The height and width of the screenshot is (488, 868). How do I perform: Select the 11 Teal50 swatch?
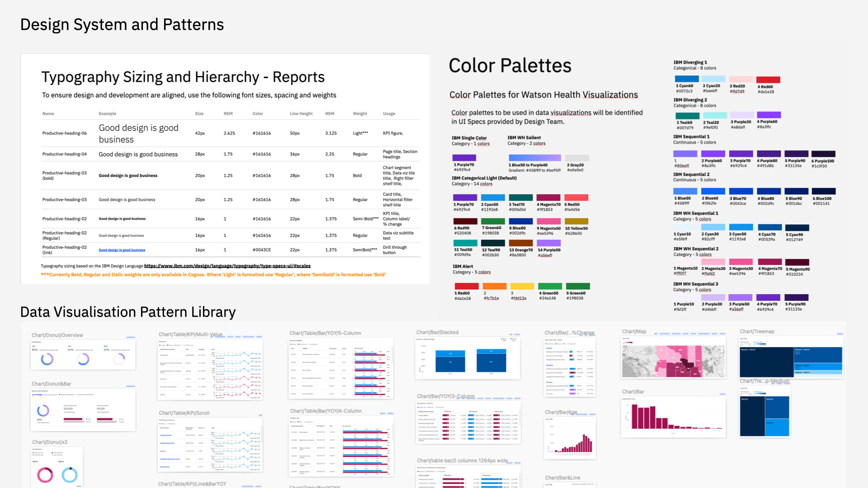point(465,243)
